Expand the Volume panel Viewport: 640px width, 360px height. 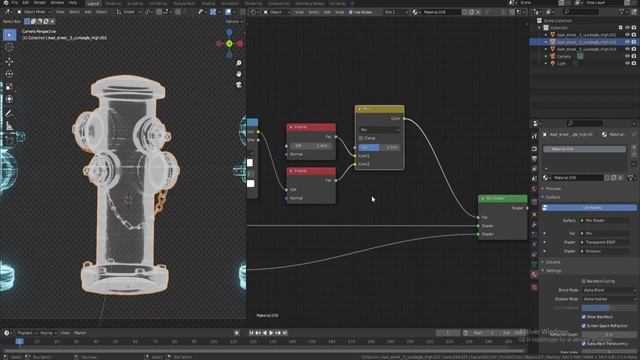[553, 262]
